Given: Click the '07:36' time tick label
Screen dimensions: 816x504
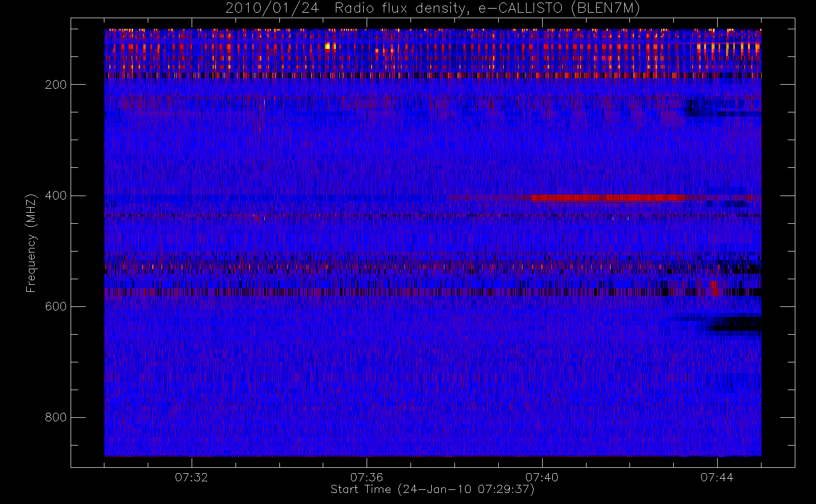Looking at the screenshot, I should click(367, 477).
